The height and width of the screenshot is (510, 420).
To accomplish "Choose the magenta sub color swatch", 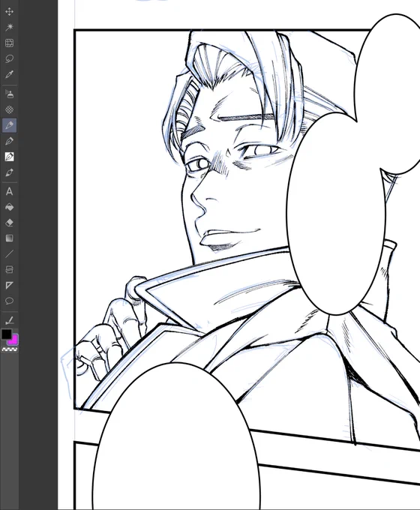I will point(13,340).
